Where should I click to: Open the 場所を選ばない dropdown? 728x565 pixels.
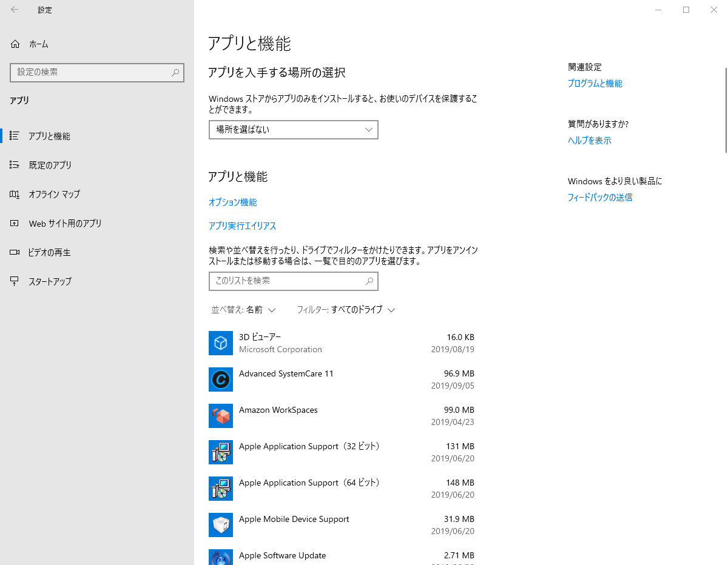click(294, 130)
